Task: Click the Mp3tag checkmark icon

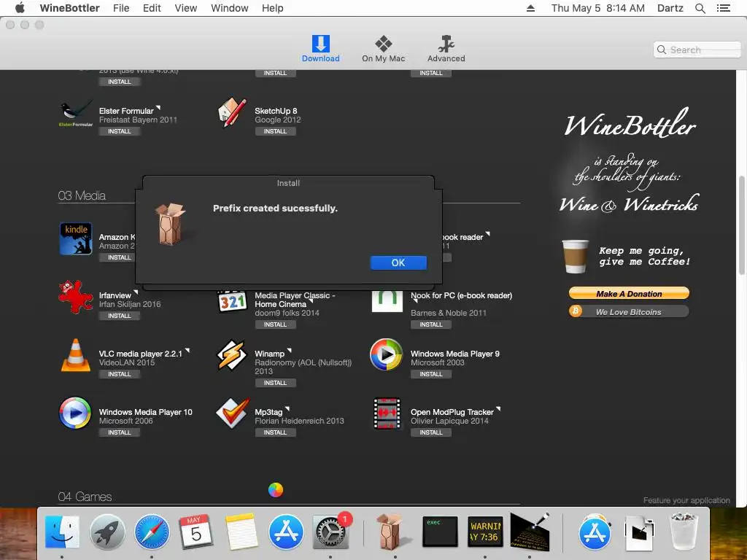Action: tap(232, 413)
